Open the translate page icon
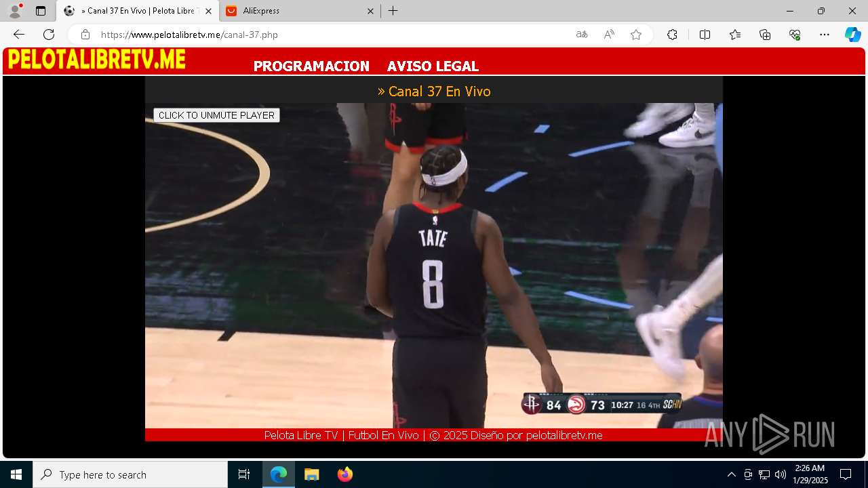Viewport: 868px width, 488px height. [x=582, y=35]
